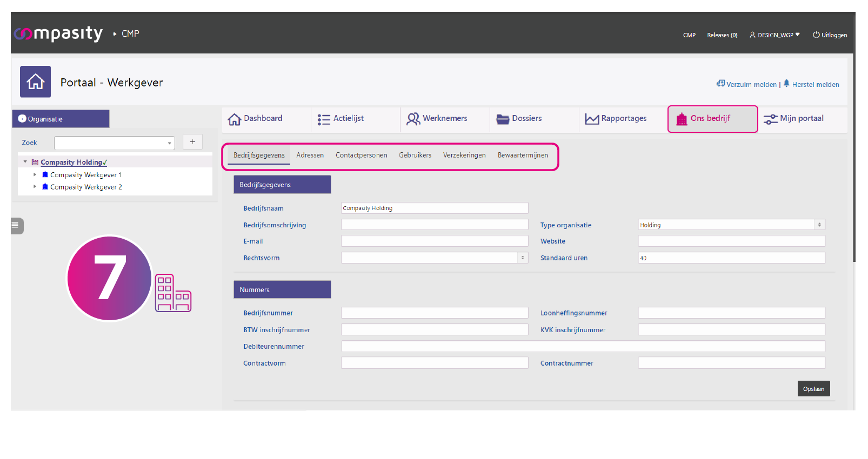Viewport: 868px width, 459px height.
Task: Open the Dashboard menu item
Action: 266,119
